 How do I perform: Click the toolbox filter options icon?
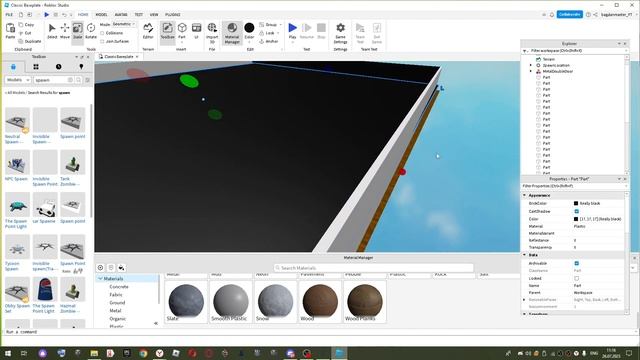(87, 80)
